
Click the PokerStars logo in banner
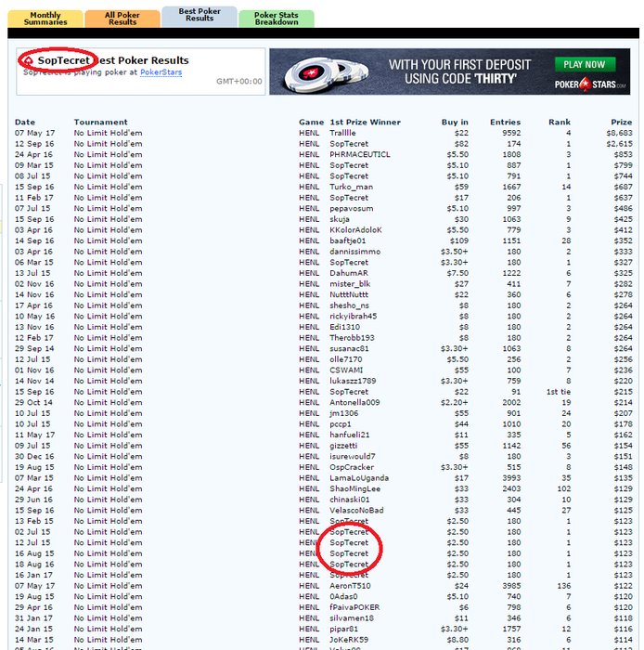pos(590,84)
